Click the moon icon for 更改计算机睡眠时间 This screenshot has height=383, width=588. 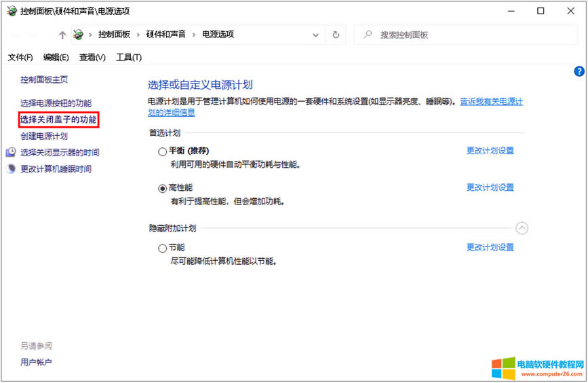pos(11,169)
